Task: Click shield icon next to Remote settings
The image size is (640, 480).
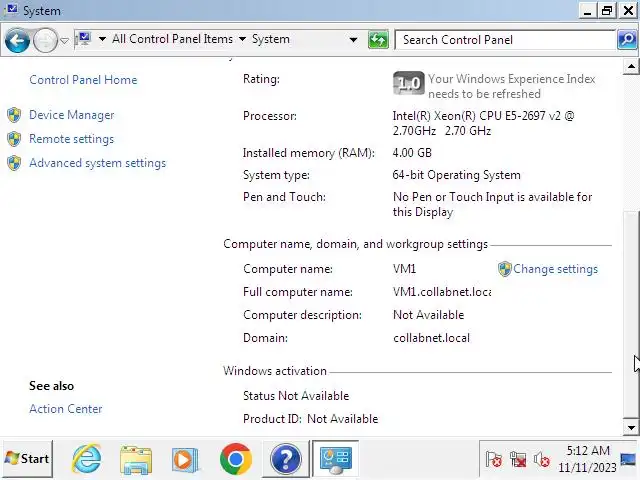Action: 14,139
